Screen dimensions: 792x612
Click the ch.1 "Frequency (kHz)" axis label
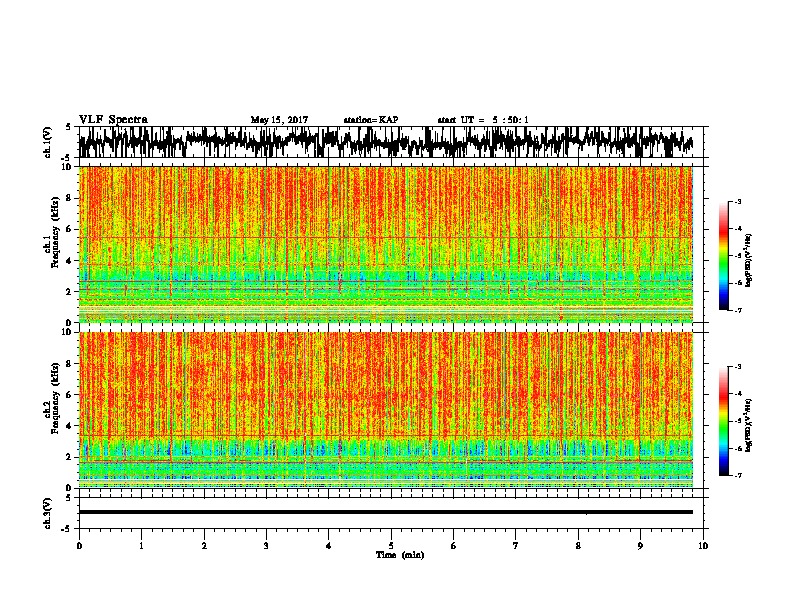[x=55, y=232]
